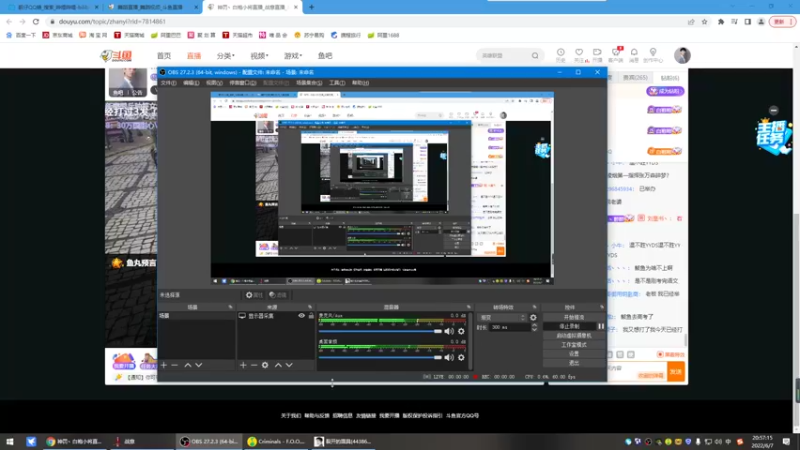
Task: Bookmark this page with star icon
Action: [705, 22]
